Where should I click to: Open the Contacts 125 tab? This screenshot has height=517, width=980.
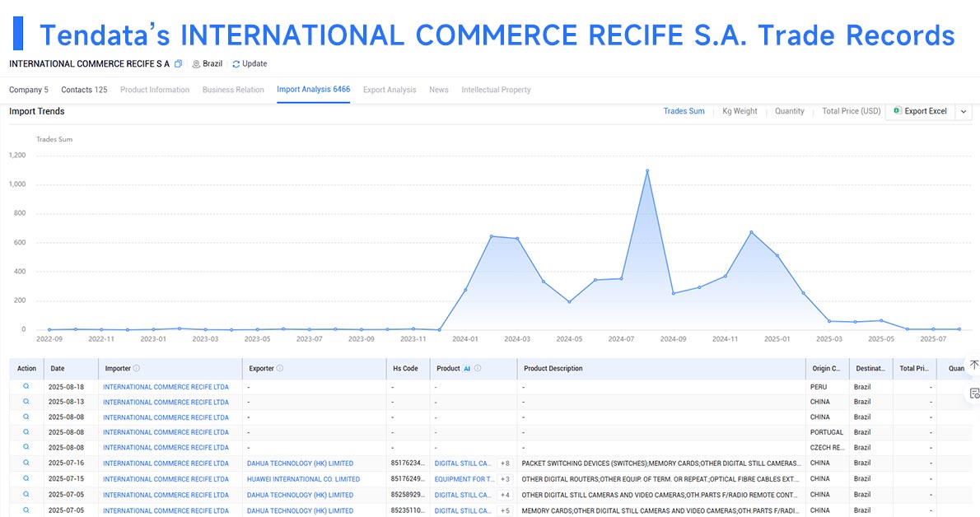click(84, 90)
